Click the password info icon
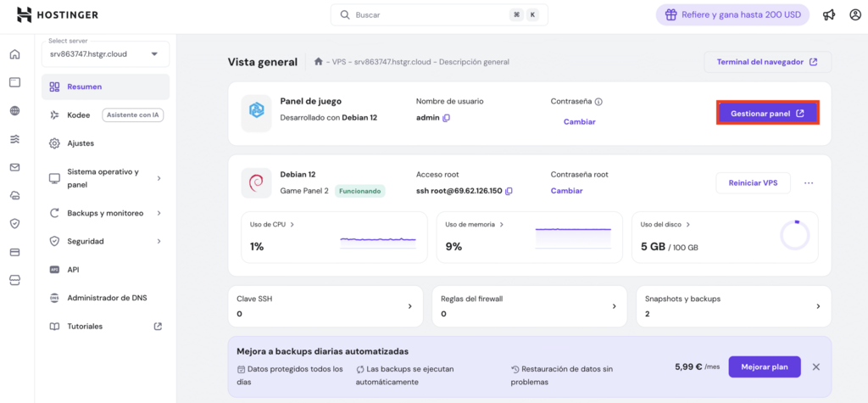This screenshot has height=403, width=868. click(x=598, y=102)
